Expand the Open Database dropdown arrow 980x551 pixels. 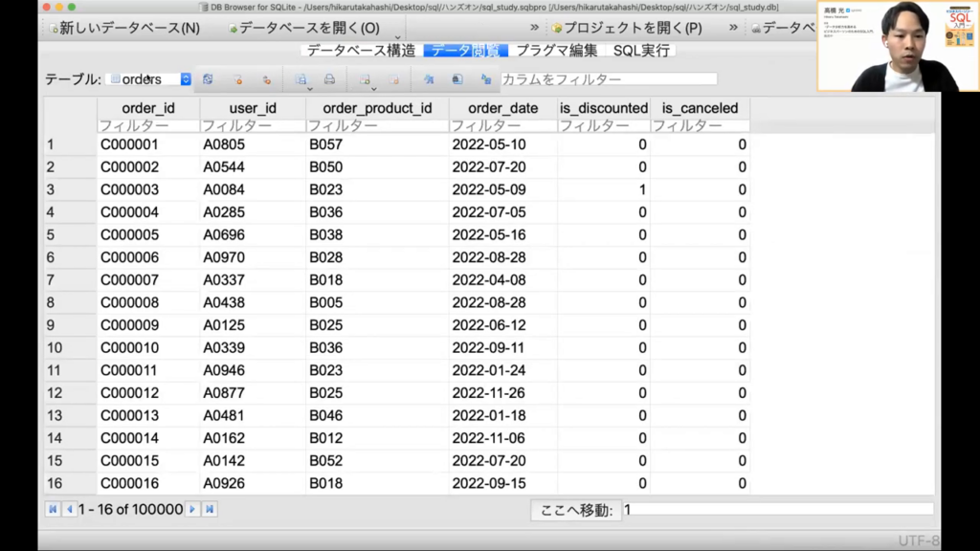click(x=398, y=36)
